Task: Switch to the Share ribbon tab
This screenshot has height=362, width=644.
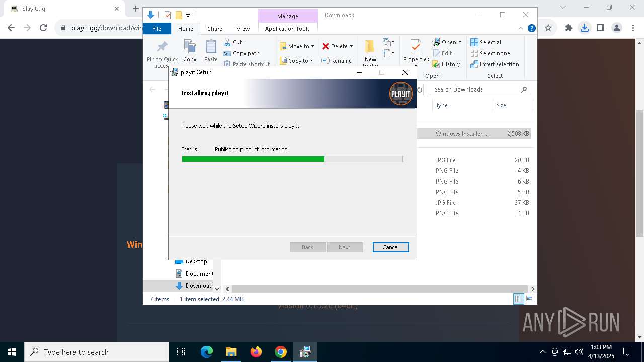Action: 215,29
